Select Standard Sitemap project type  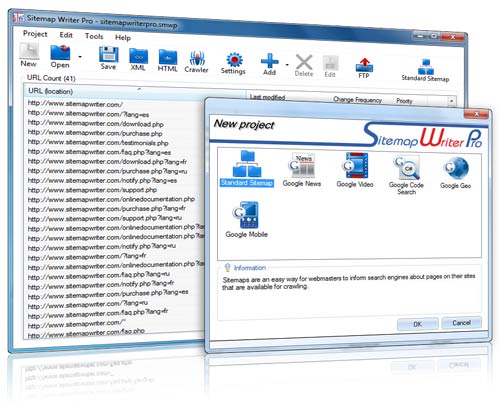[x=247, y=169]
